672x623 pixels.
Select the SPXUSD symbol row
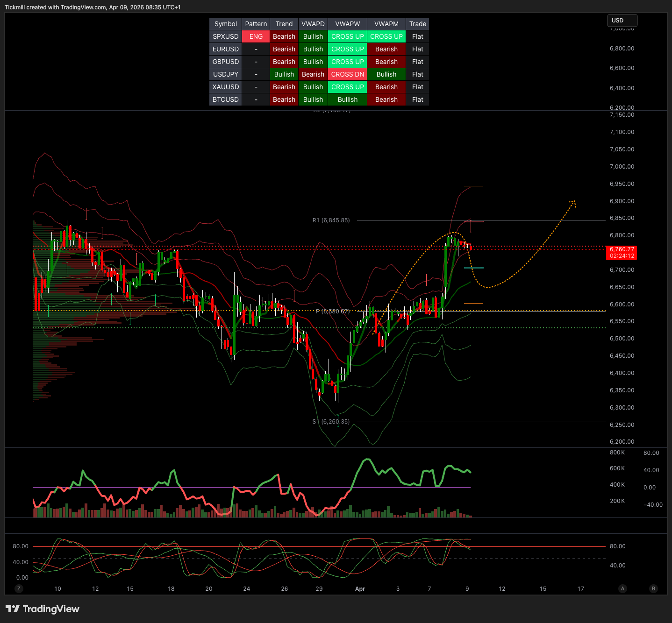pyautogui.click(x=225, y=36)
